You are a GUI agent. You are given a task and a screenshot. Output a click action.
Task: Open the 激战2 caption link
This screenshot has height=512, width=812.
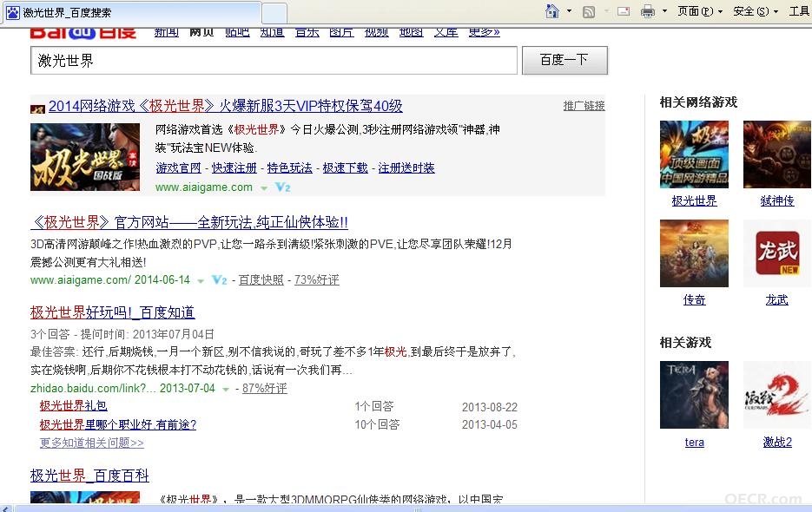click(777, 442)
